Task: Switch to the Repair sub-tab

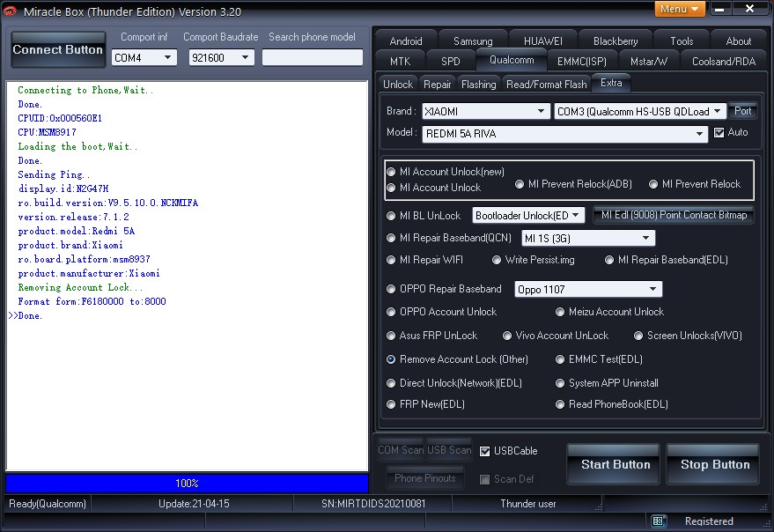Action: point(438,85)
